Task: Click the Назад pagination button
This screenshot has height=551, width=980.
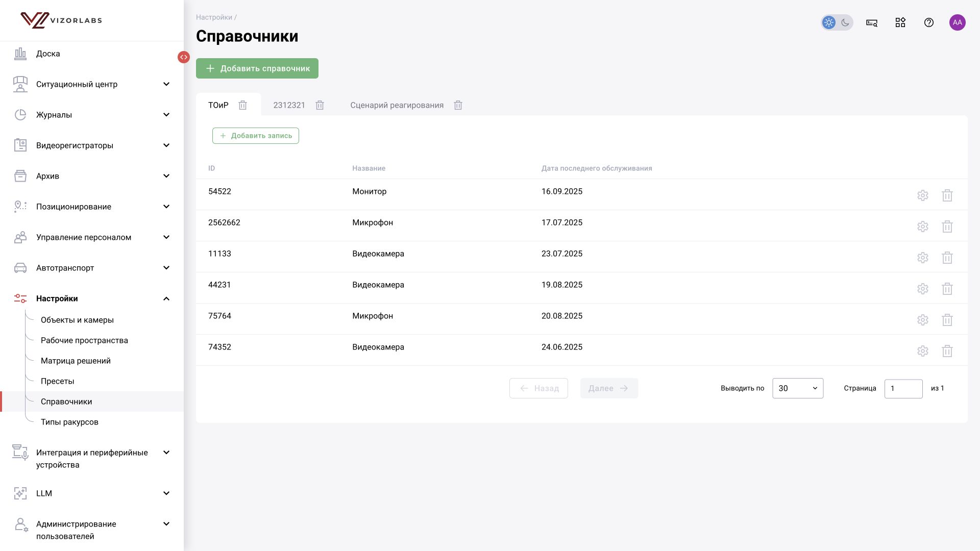Action: pyautogui.click(x=538, y=388)
